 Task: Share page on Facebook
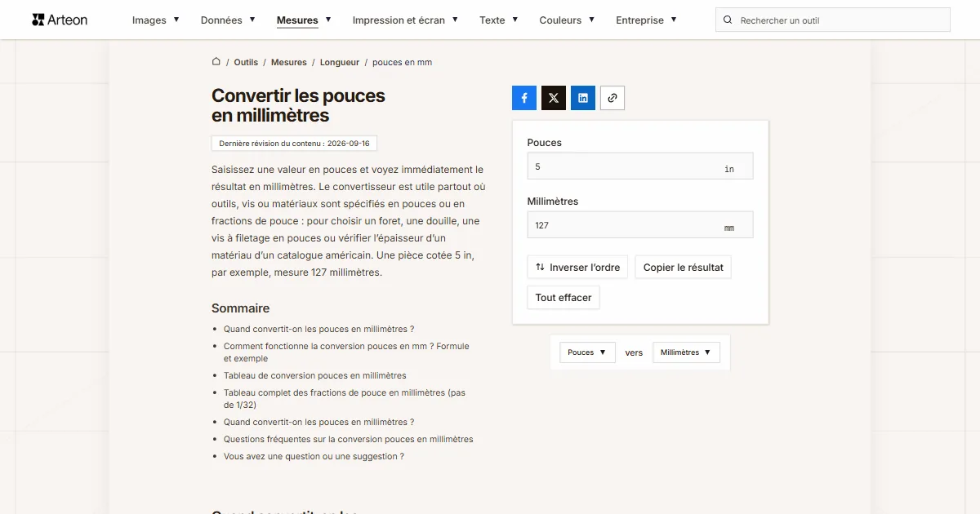coord(524,98)
